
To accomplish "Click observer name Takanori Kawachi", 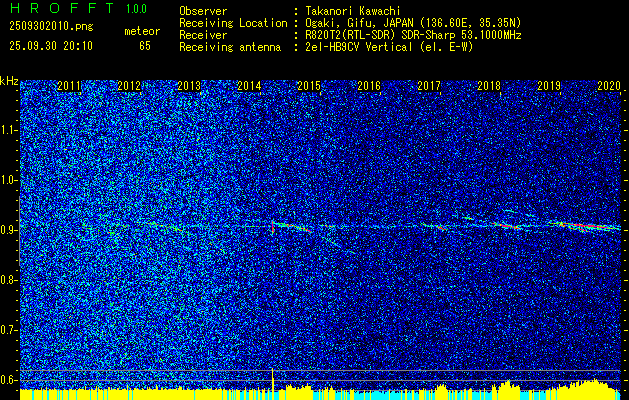I will pyautogui.click(x=353, y=11).
